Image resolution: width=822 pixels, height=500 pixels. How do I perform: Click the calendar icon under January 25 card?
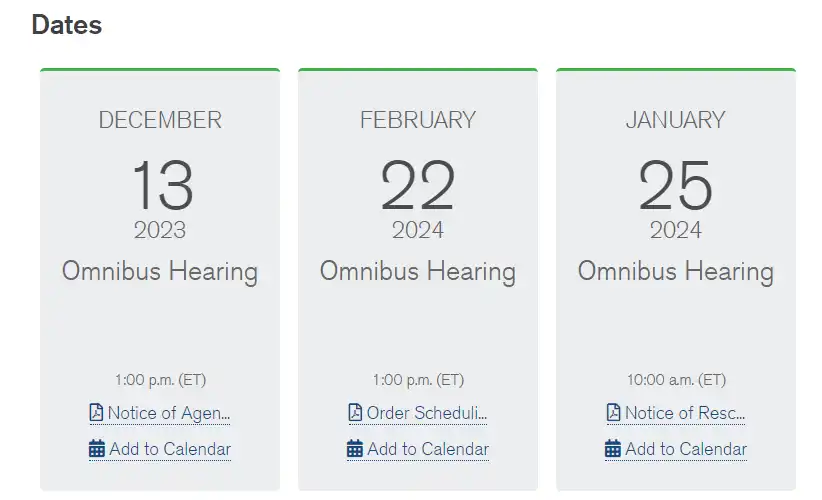click(x=612, y=449)
